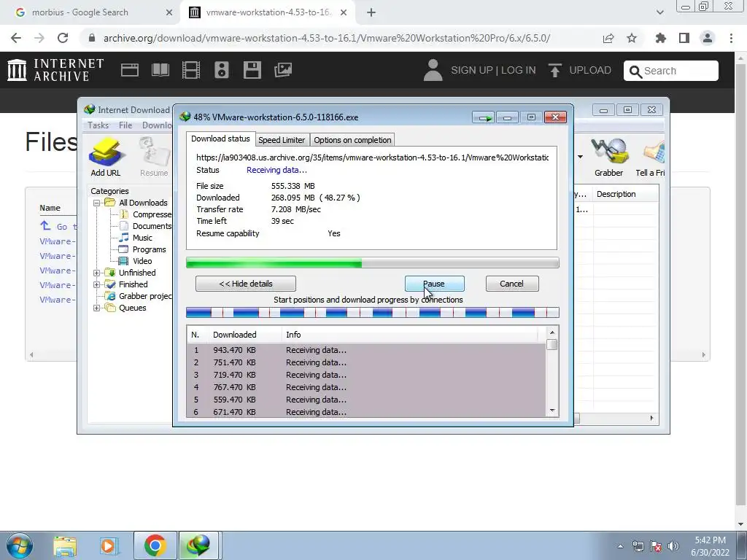
Task: Open Windows Media Player taskbar icon
Action: [108, 545]
